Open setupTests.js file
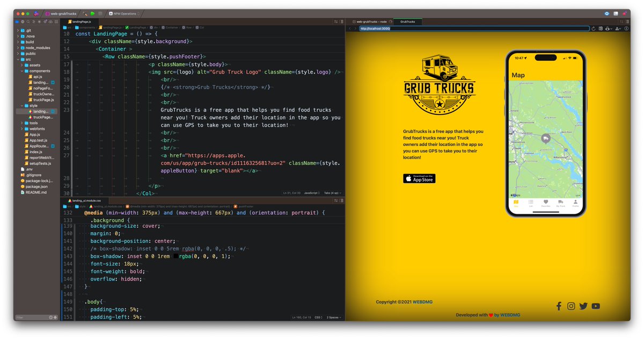Viewport: 644px width, 339px height. point(38,163)
